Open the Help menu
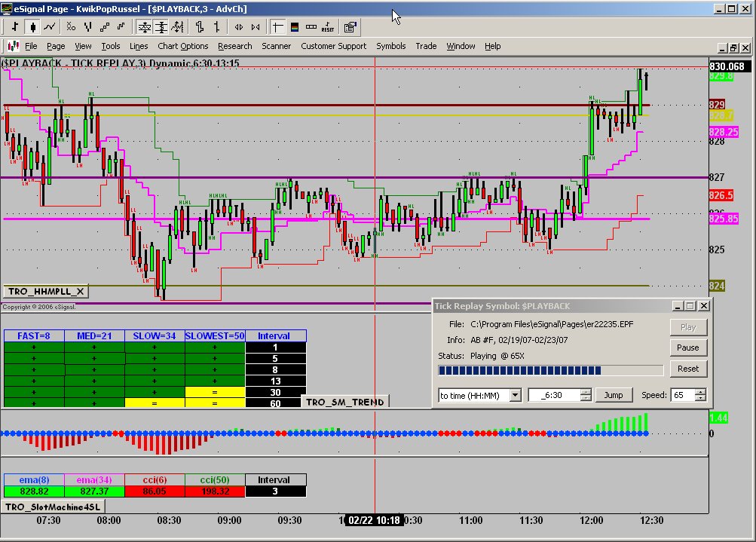The width and height of the screenshot is (756, 542). [x=492, y=46]
